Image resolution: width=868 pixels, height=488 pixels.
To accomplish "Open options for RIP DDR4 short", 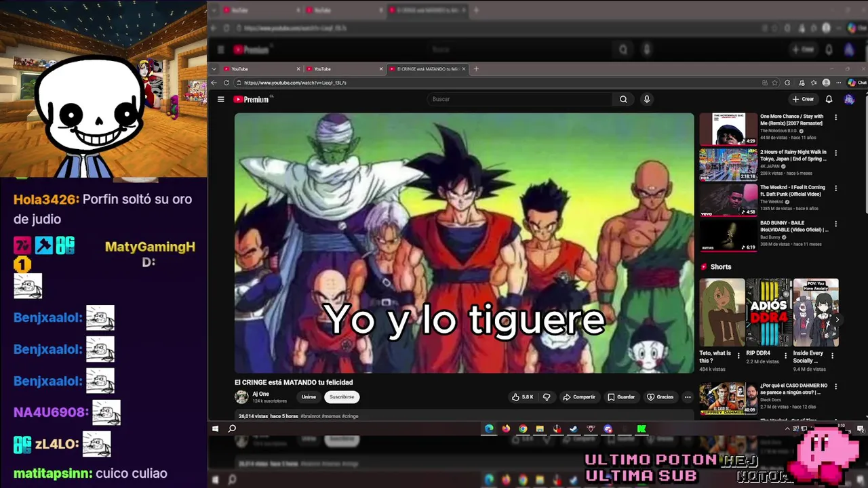I will click(x=785, y=355).
